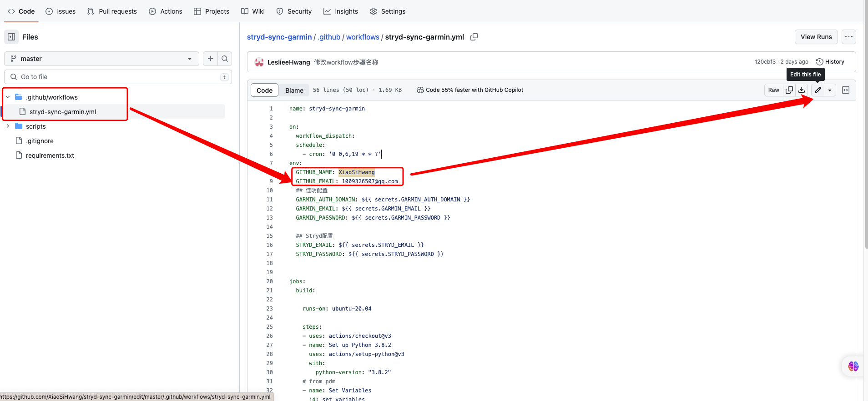Click the View Runs button

point(816,37)
